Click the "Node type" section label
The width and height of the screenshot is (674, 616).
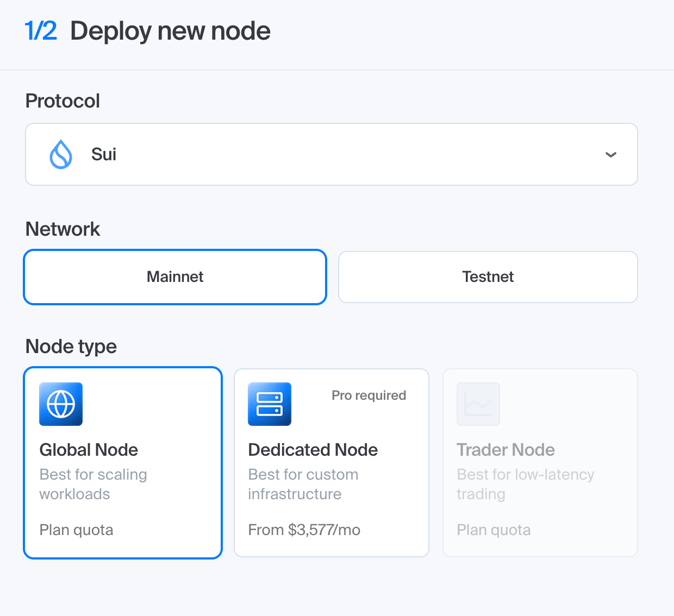point(71,347)
